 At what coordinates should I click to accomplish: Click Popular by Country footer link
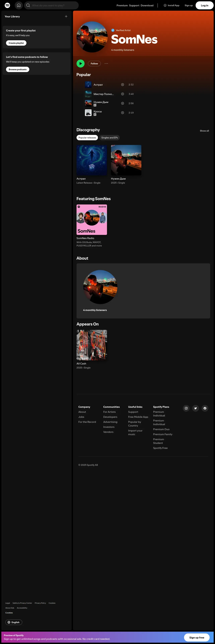[135, 424]
